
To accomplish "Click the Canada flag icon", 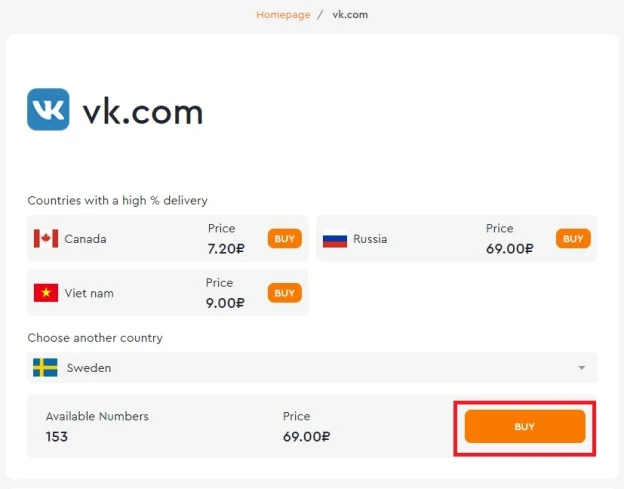I will pos(46,239).
